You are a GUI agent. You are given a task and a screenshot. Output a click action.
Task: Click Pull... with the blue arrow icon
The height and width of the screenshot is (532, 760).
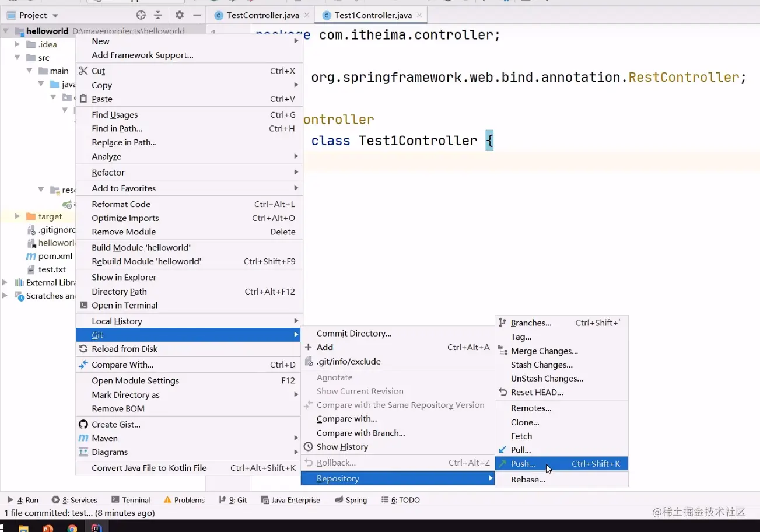pyautogui.click(x=562, y=450)
